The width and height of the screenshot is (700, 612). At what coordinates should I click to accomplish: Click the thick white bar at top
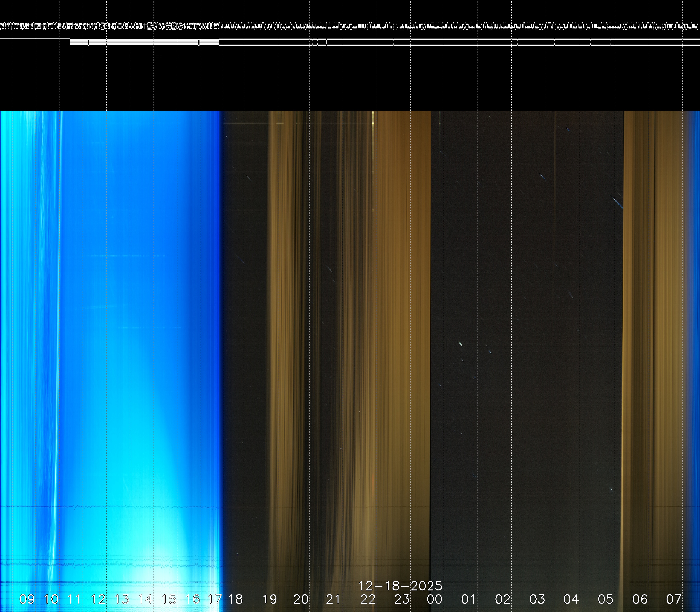click(143, 42)
